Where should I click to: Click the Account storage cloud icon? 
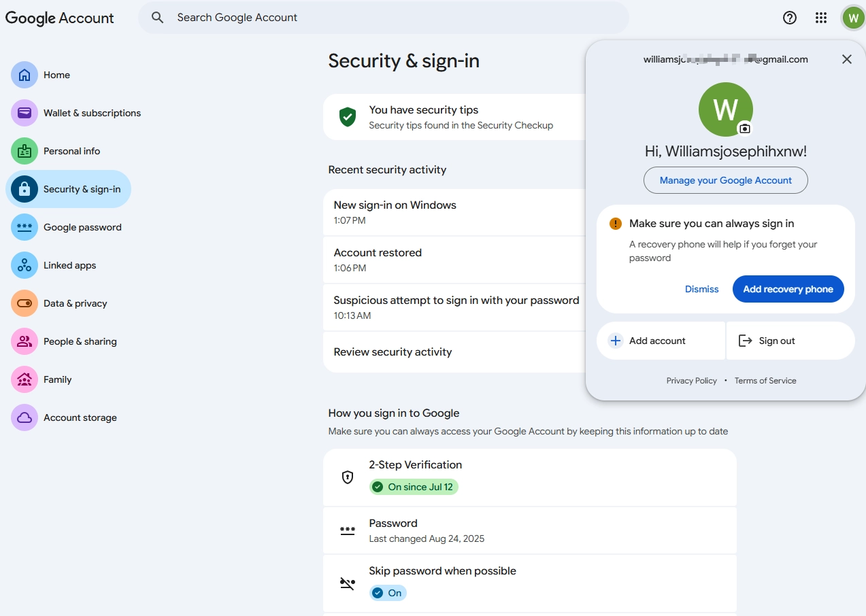click(24, 417)
